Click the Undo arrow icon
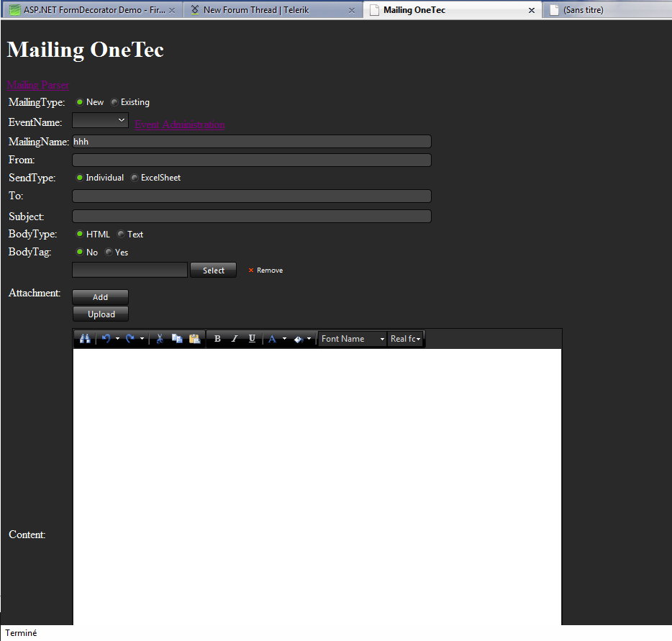The width and height of the screenshot is (672, 641). pos(106,339)
